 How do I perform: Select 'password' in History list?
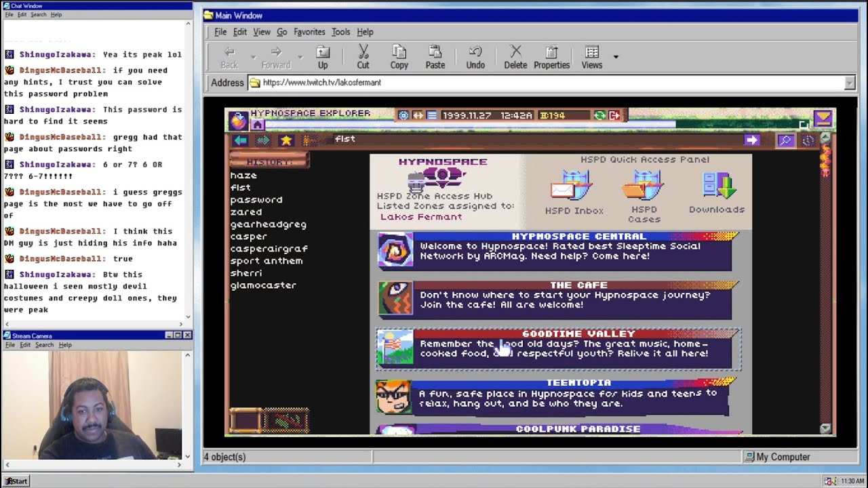point(256,200)
